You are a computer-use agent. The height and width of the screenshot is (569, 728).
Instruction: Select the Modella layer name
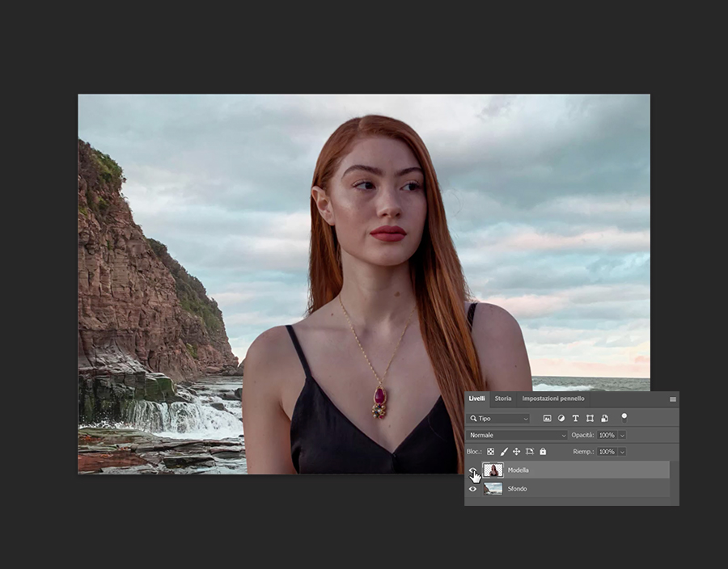(x=518, y=470)
